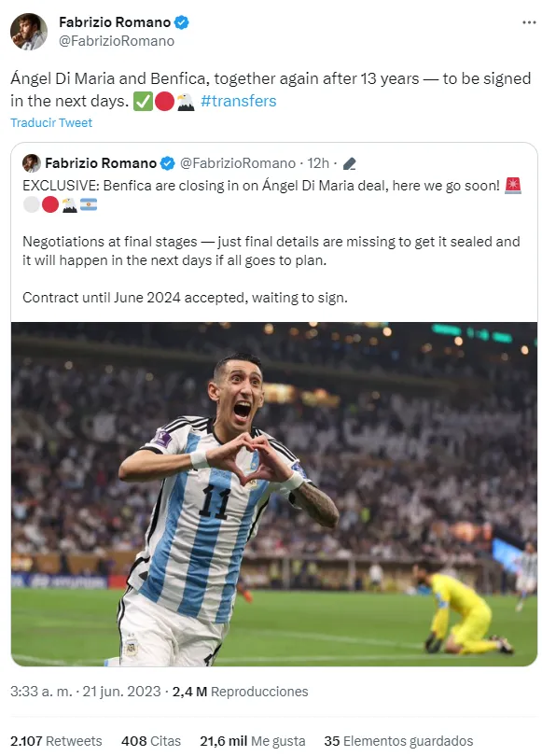The image size is (542, 756).
Task: Click the verified badge in the quoted tweet
Action: click(x=167, y=163)
